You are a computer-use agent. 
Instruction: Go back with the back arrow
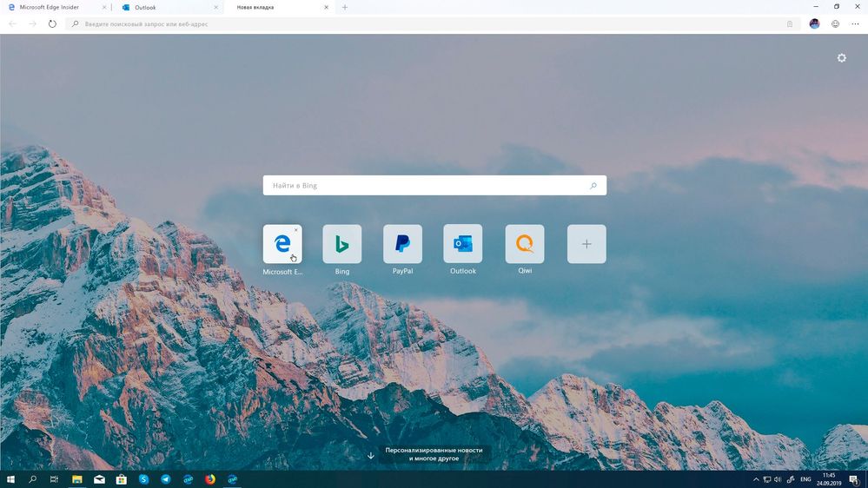[x=13, y=23]
